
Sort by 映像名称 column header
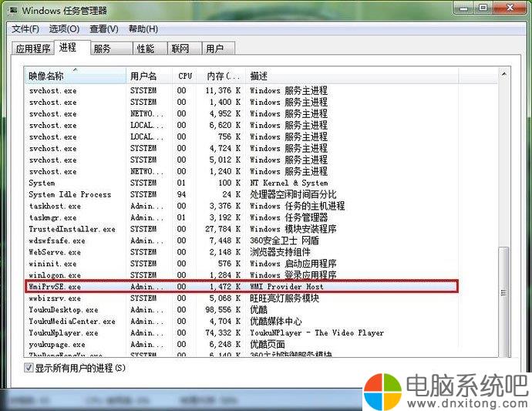(75, 76)
